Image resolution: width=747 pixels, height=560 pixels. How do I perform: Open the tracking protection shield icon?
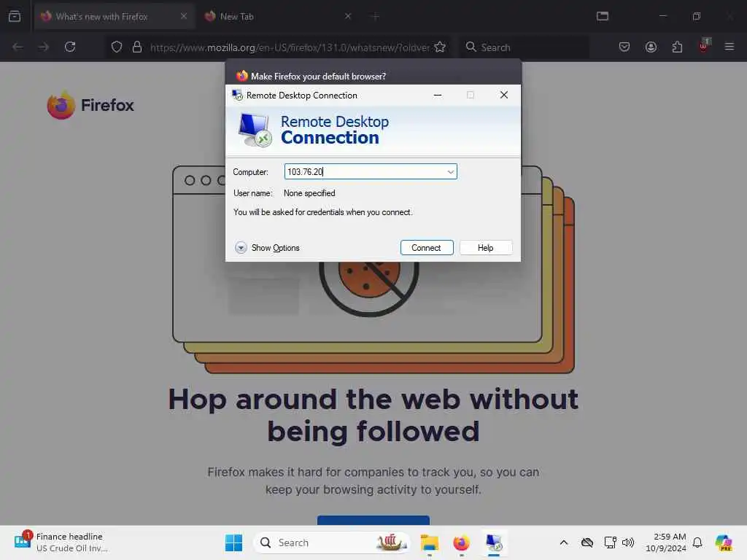[117, 47]
